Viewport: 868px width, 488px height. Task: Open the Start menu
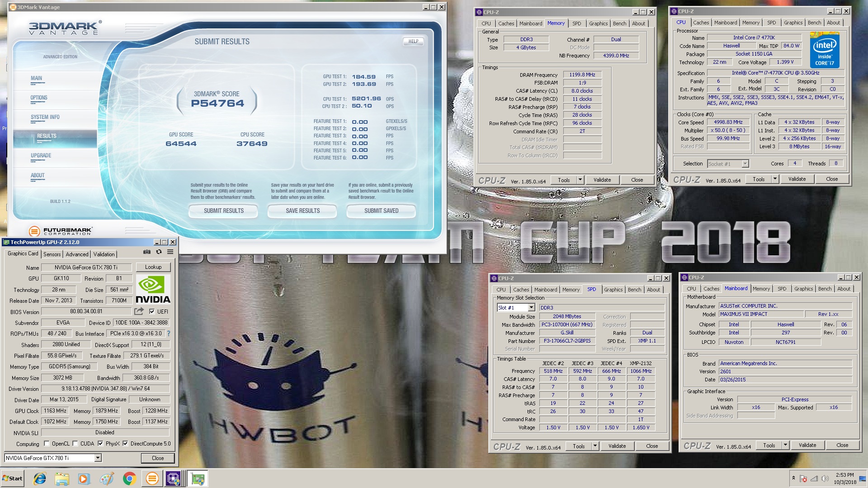[x=13, y=479]
